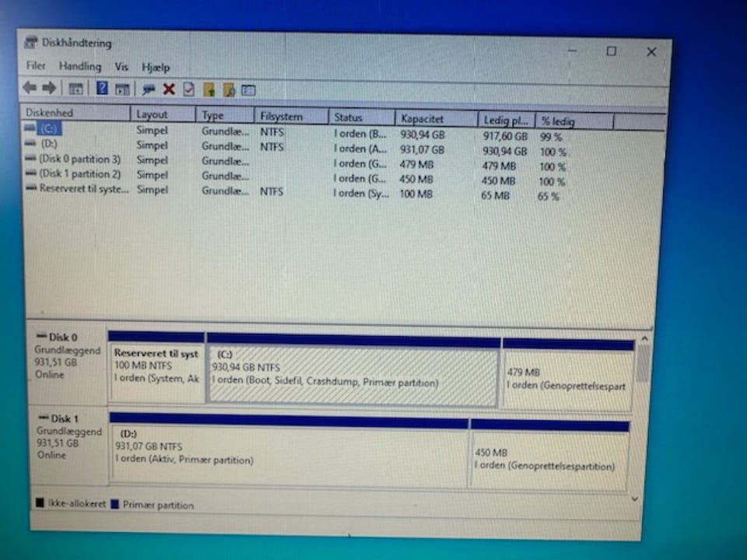Screen dimensions: 747x560
Task: Click the 930,94 GB capacity cell
Action: pyautogui.click(x=422, y=135)
